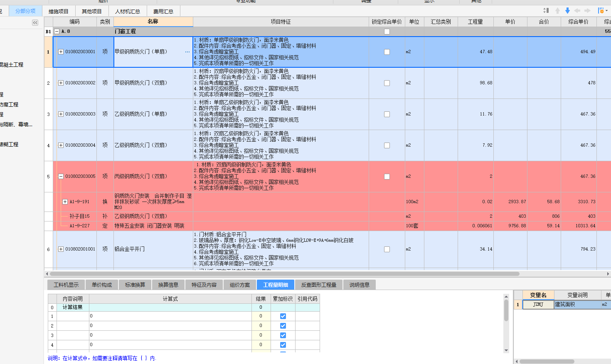This screenshot has width=611, height=364.
Task: Open the 特征及内容 tab
Action: click(204, 285)
